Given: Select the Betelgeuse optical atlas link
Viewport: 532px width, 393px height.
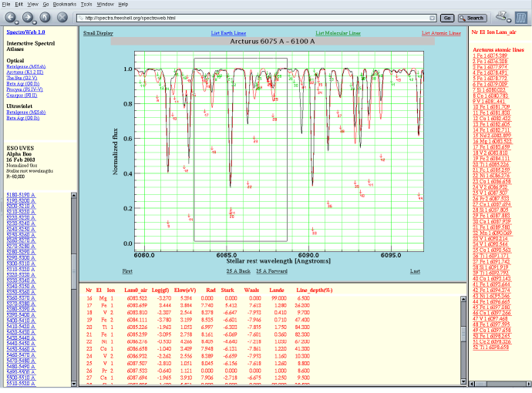Looking at the screenshot, I should [x=27, y=68].
